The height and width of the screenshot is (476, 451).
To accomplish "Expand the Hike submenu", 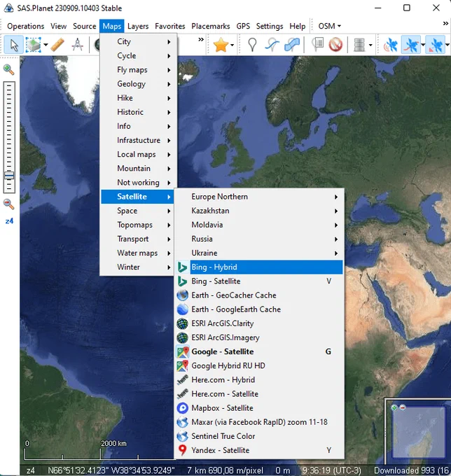I will (138, 98).
